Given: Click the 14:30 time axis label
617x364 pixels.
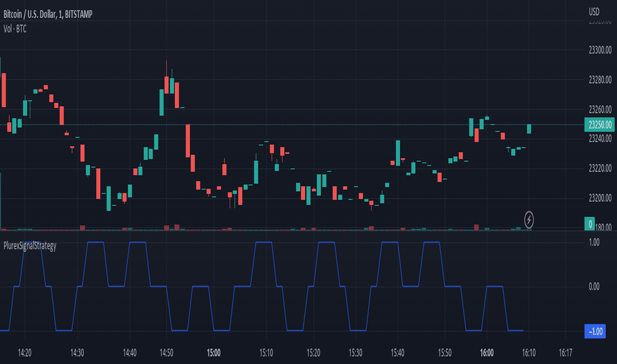Looking at the screenshot, I should click(x=77, y=353).
